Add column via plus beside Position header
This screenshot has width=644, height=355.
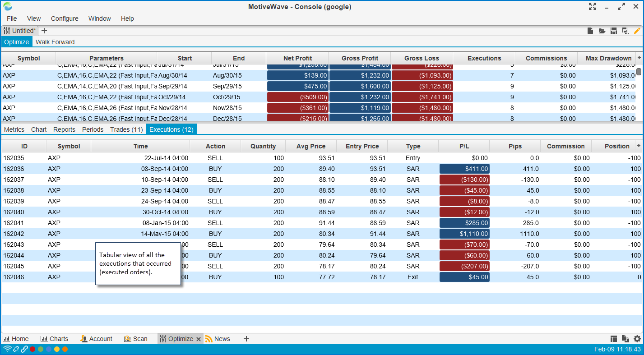pyautogui.click(x=639, y=146)
